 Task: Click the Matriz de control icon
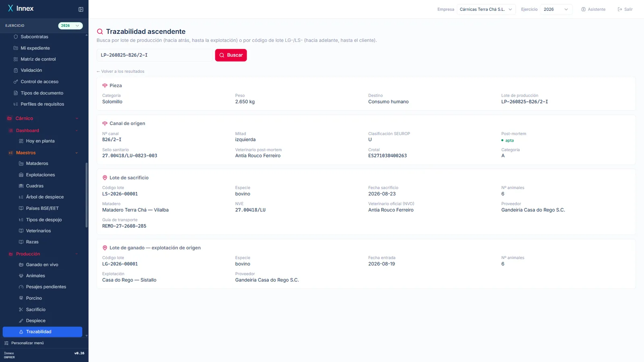point(16,59)
